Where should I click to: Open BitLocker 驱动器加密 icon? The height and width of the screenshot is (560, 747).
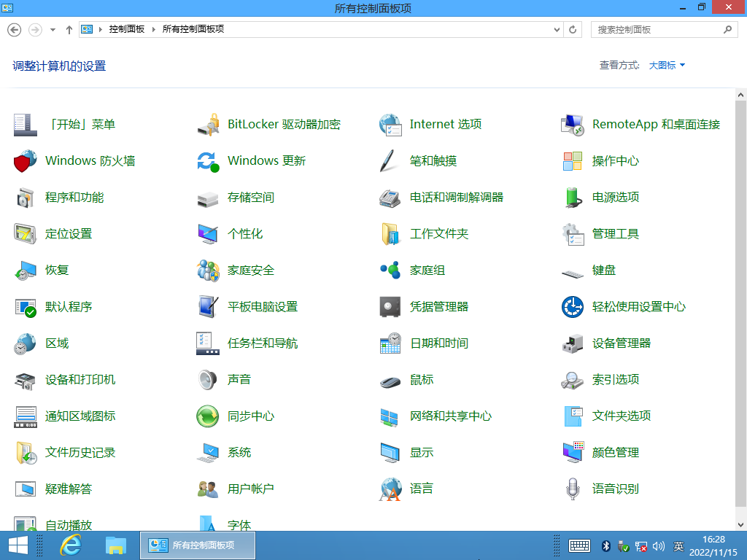(x=208, y=125)
